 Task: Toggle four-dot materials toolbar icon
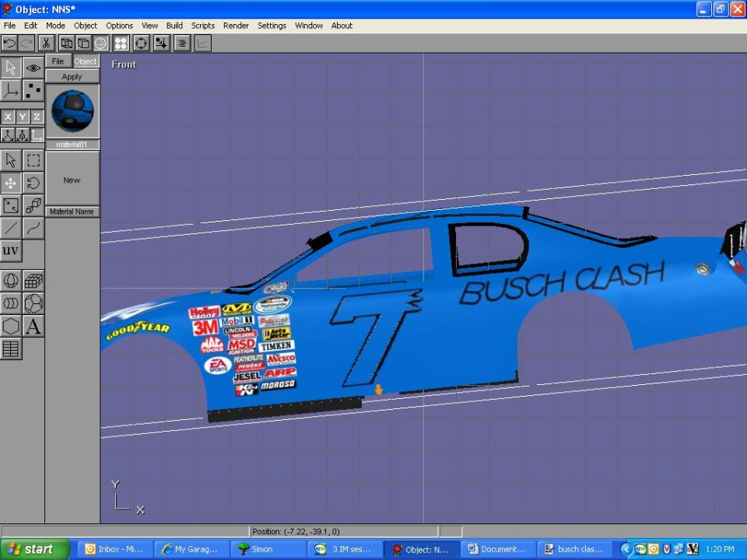point(121,44)
